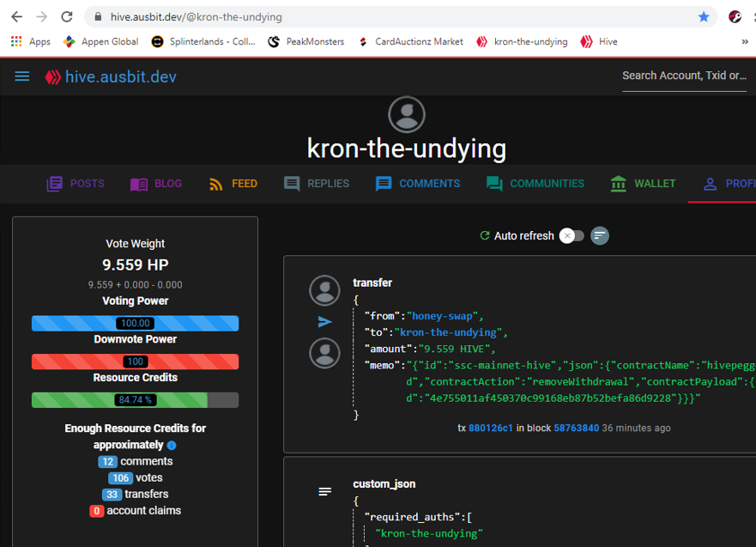Show more bookmarks chevron
This screenshot has width=756, height=547.
point(745,42)
